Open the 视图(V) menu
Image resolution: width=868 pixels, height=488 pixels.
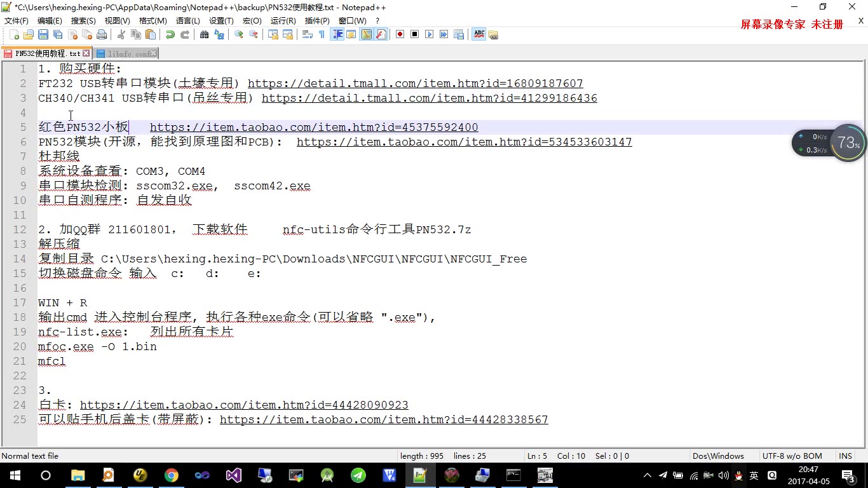118,21
